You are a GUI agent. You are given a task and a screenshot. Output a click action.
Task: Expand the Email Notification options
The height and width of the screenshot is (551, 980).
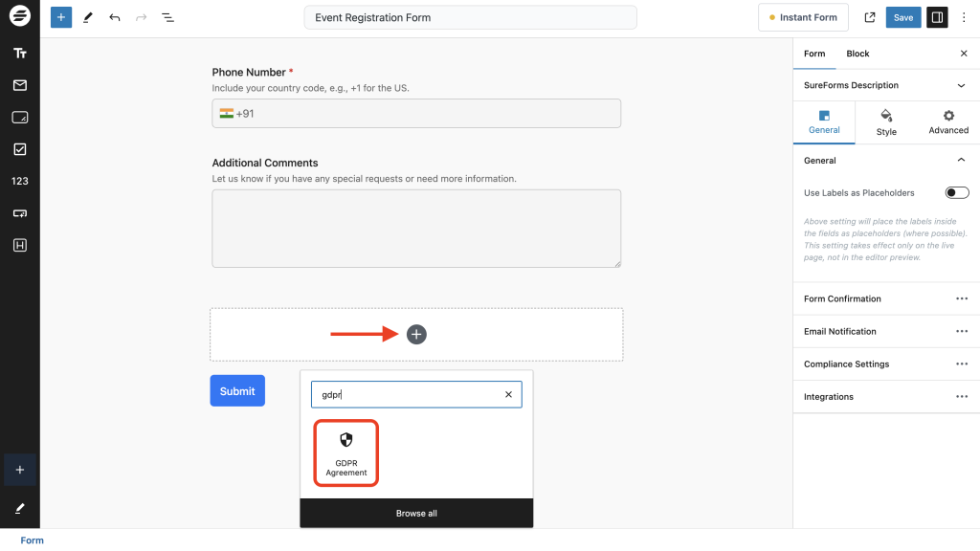962,331
